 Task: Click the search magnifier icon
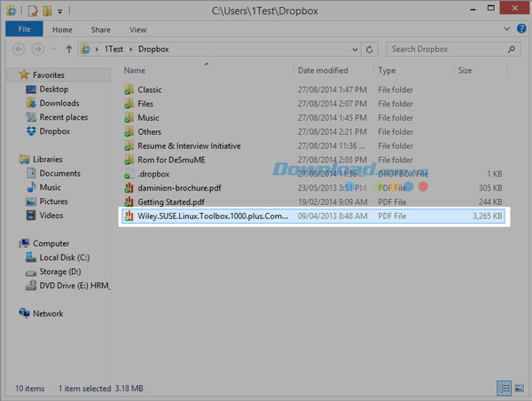[x=512, y=50]
